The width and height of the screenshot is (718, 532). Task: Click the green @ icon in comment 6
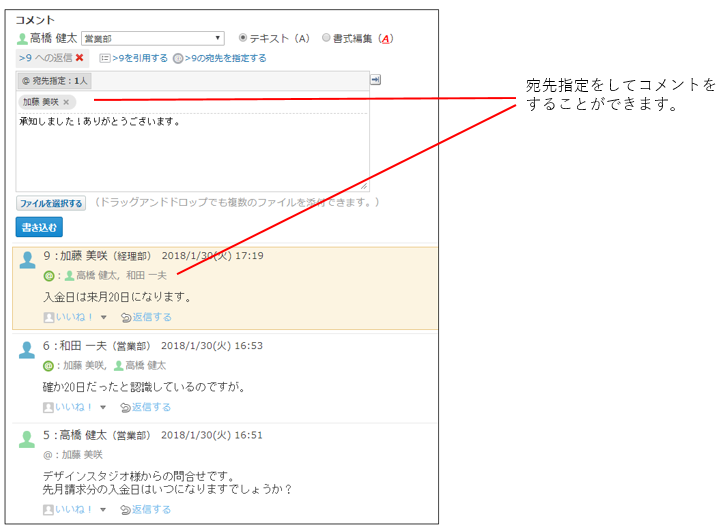coord(48,366)
